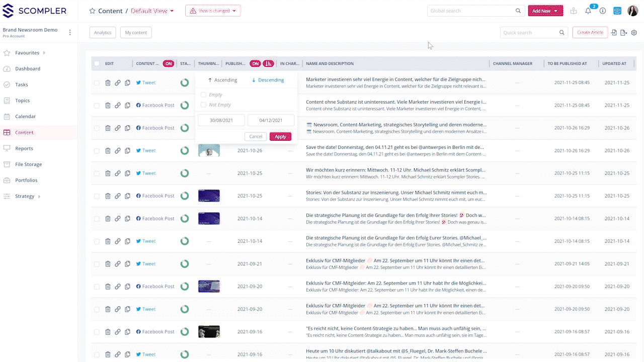
Task: Duplicate the first Tweet row with copy icon
Action: (x=127, y=83)
